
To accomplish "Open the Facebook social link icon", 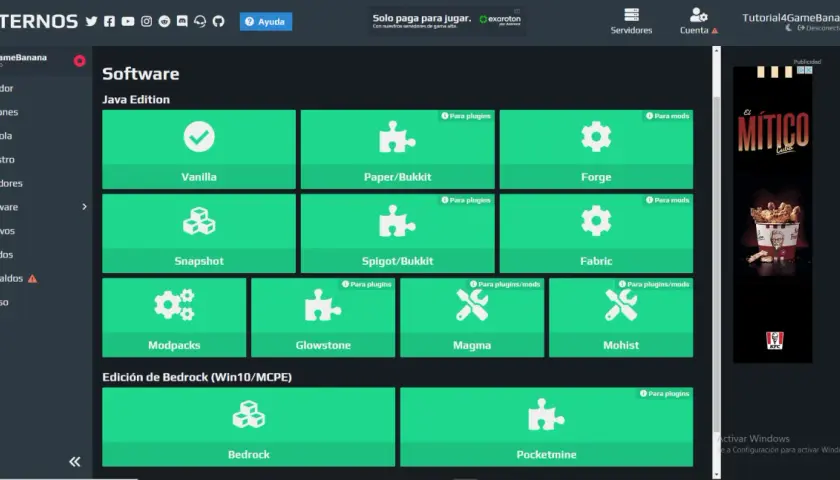I will 109,21.
